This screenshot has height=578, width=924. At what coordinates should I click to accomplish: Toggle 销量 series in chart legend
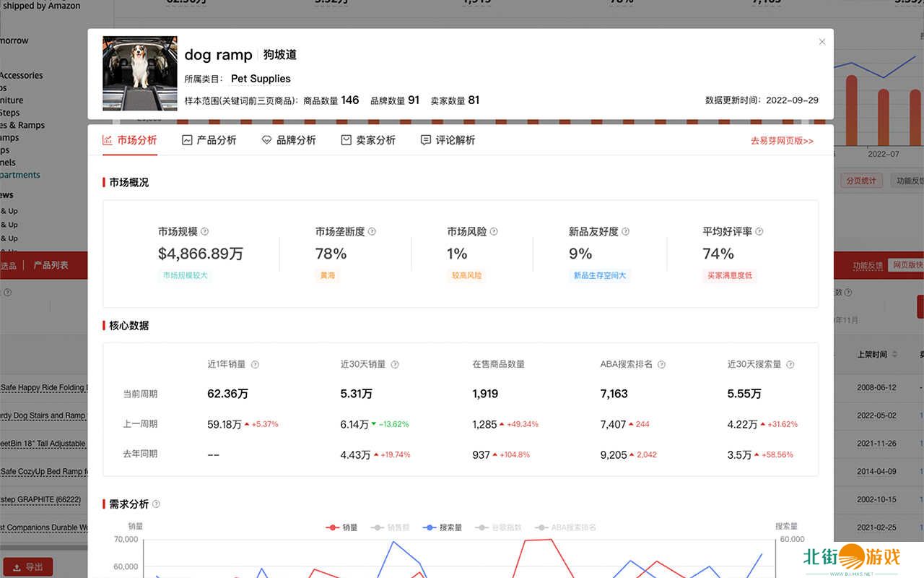(342, 527)
